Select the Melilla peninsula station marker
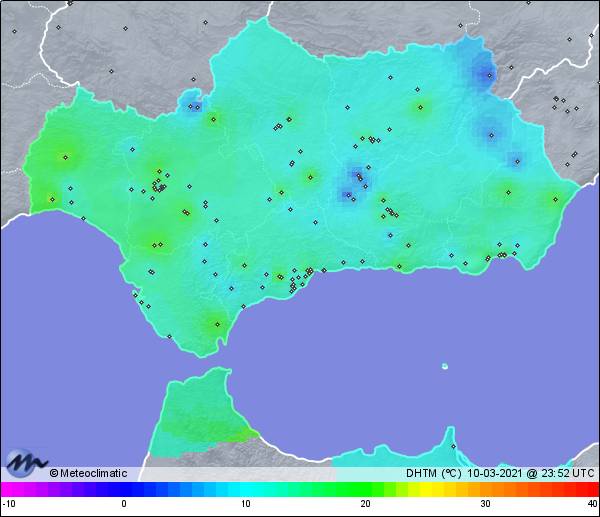Viewport: 600px width, 517px height. pyautogui.click(x=453, y=446)
